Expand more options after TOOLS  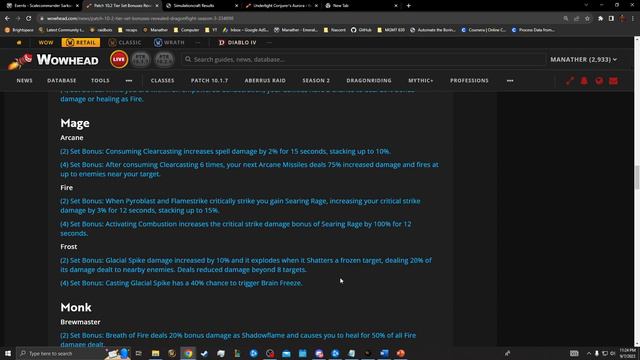[x=129, y=80]
